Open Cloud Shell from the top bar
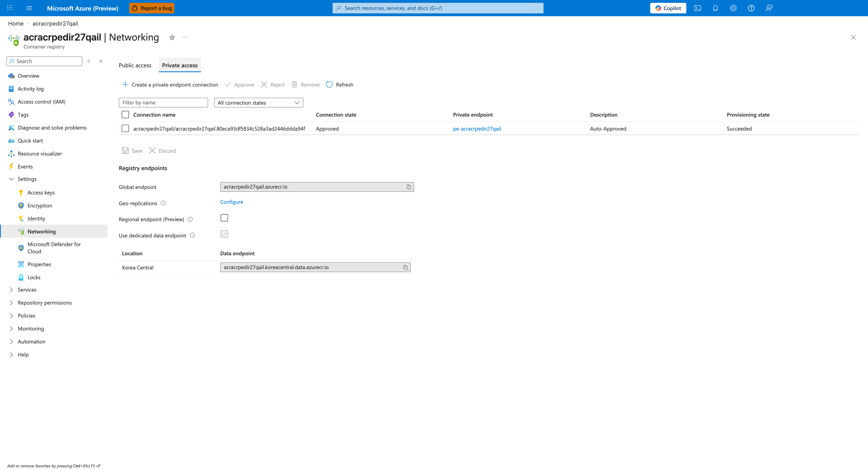The image size is (868, 470). [697, 8]
